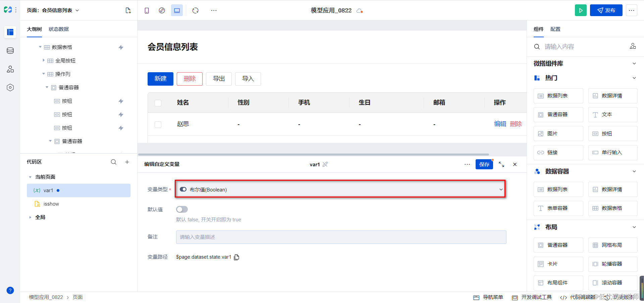Screen dimensions: 644x303
Task: Click the 导入 button
Action: [248, 79]
